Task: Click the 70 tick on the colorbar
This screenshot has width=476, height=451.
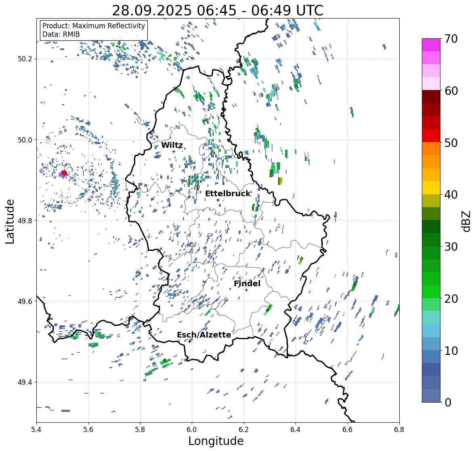Action: (x=451, y=39)
